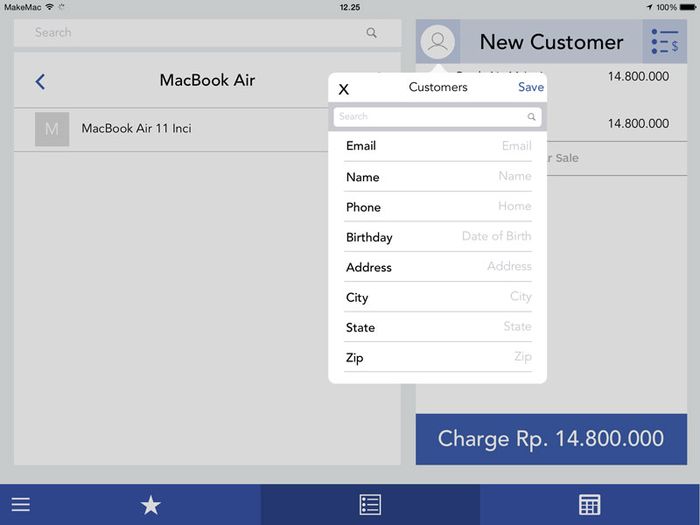Close the Customers popup with X
700x525 pixels.
click(x=343, y=89)
